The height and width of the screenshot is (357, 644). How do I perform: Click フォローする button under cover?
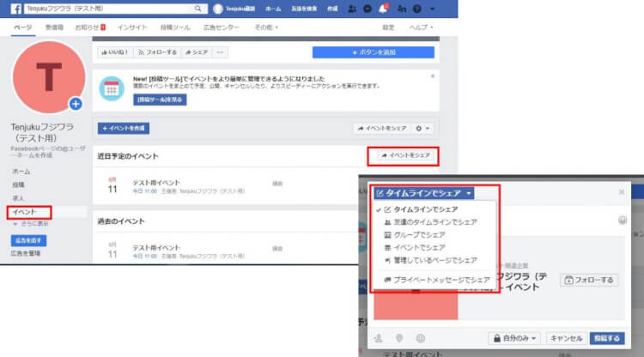(x=157, y=52)
